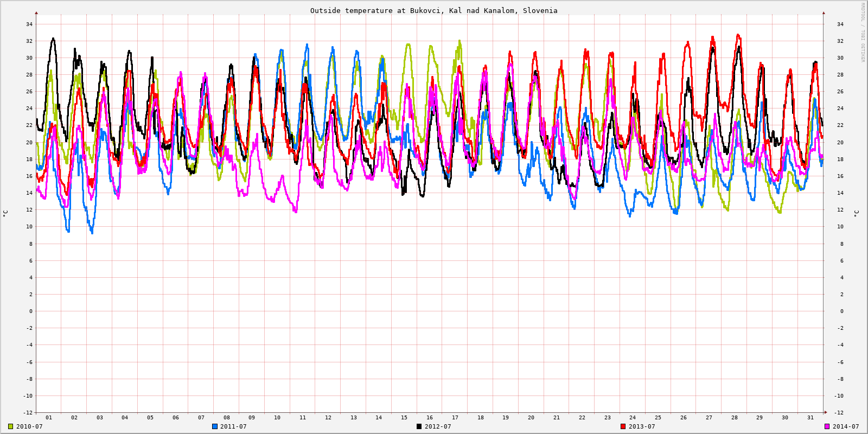Click day 03 on the x-axis
The image size is (868, 434).
[x=100, y=418]
